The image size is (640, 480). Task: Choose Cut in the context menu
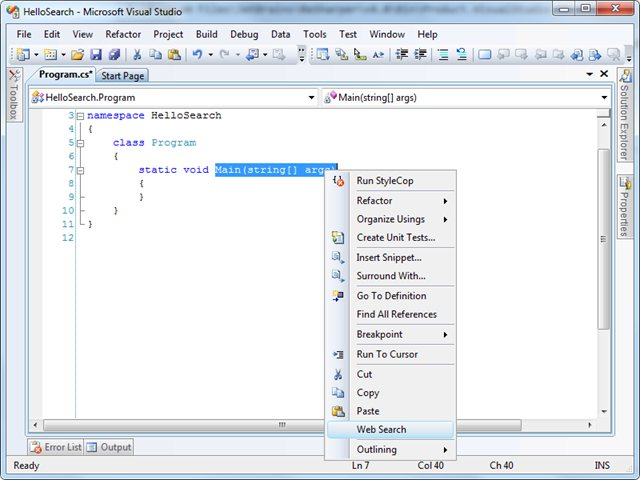[x=391, y=374]
